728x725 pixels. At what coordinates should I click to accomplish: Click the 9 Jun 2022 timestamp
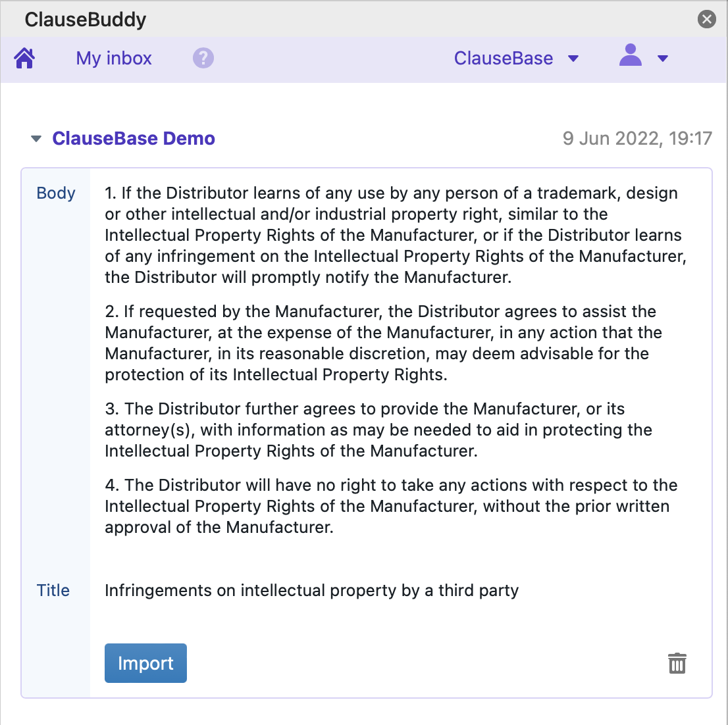pos(637,139)
